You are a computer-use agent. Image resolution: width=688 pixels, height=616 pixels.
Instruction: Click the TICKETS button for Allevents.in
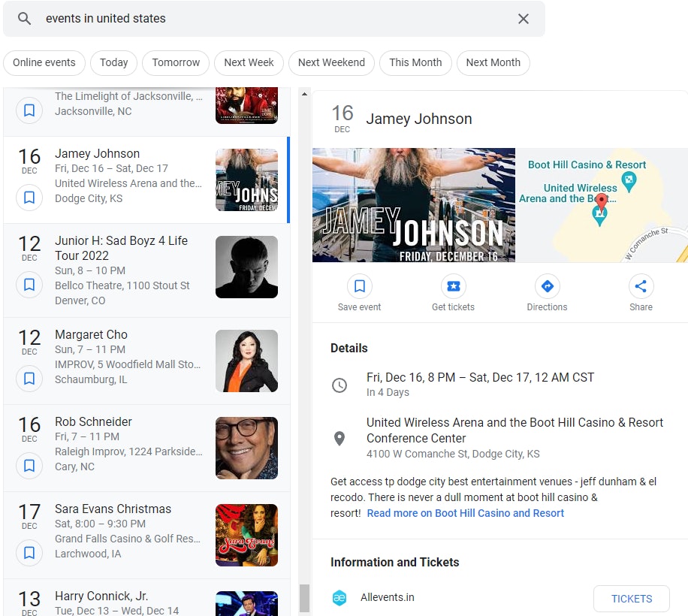click(x=632, y=599)
